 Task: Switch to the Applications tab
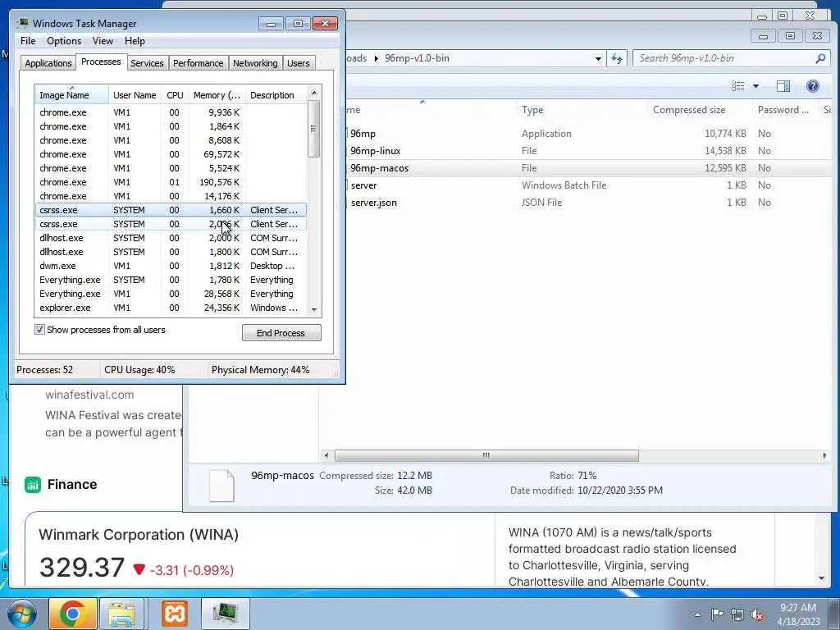[x=48, y=62]
